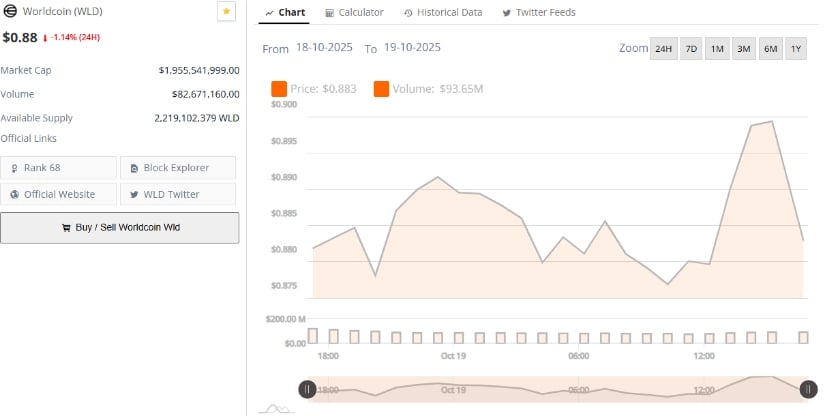Click the From date field 18-10-2025

325,48
